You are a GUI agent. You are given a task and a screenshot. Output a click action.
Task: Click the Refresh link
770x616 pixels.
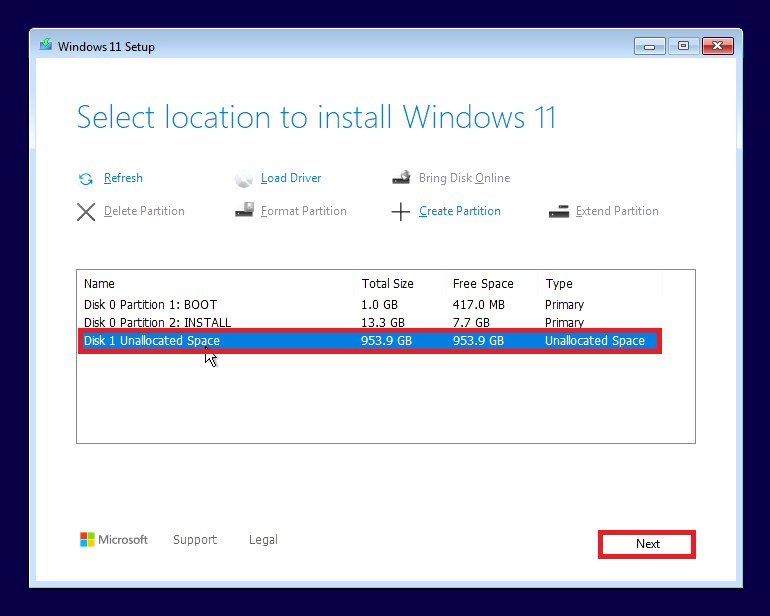coord(123,178)
